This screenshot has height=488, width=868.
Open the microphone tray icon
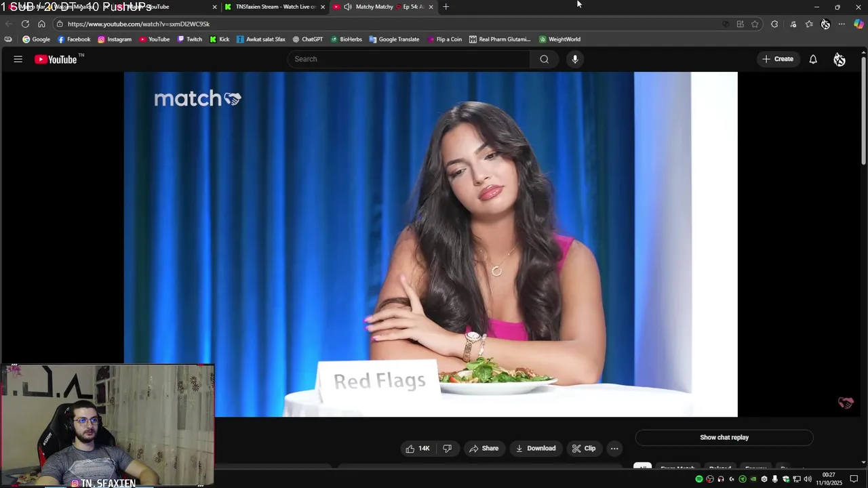coord(775,479)
